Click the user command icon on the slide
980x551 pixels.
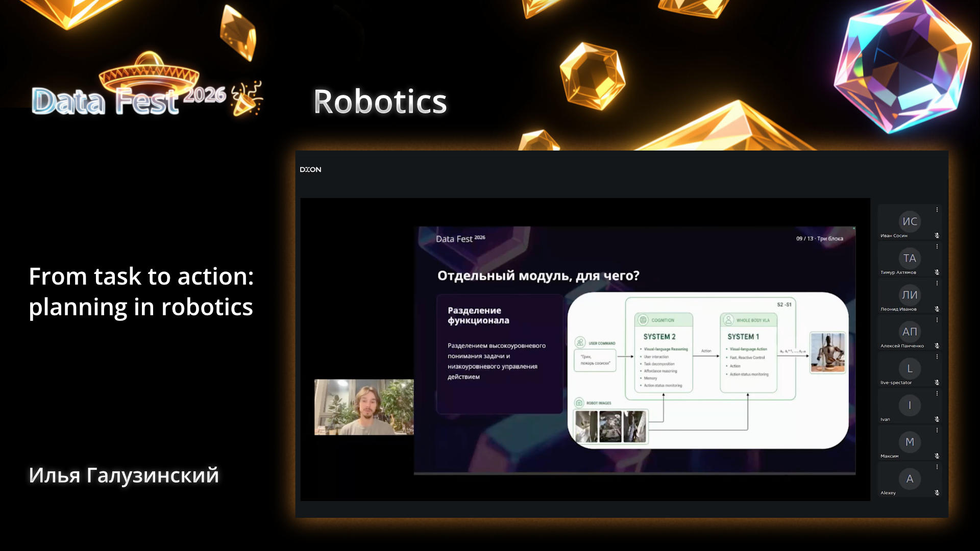580,342
